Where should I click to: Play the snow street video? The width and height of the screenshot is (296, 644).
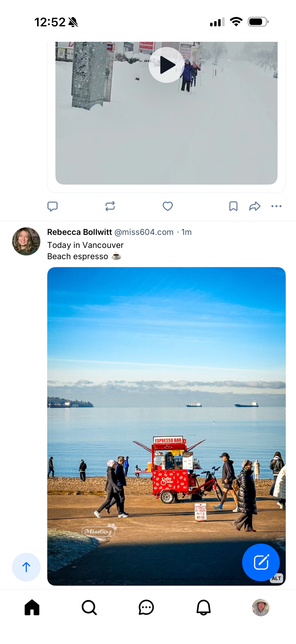point(166,65)
